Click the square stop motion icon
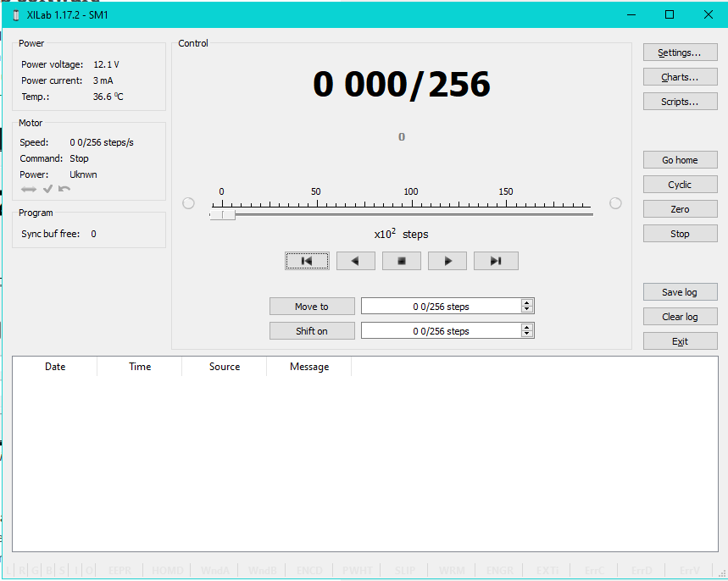Image resolution: width=728 pixels, height=581 pixels. coord(402,261)
